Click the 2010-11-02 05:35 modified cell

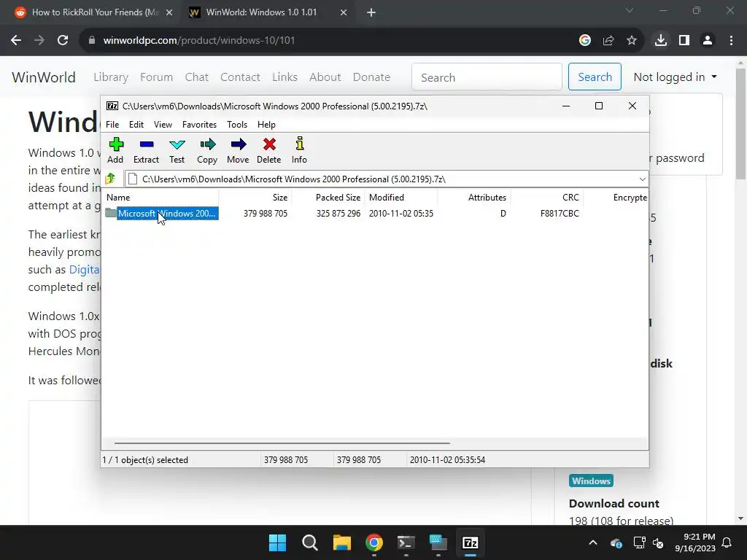click(401, 214)
